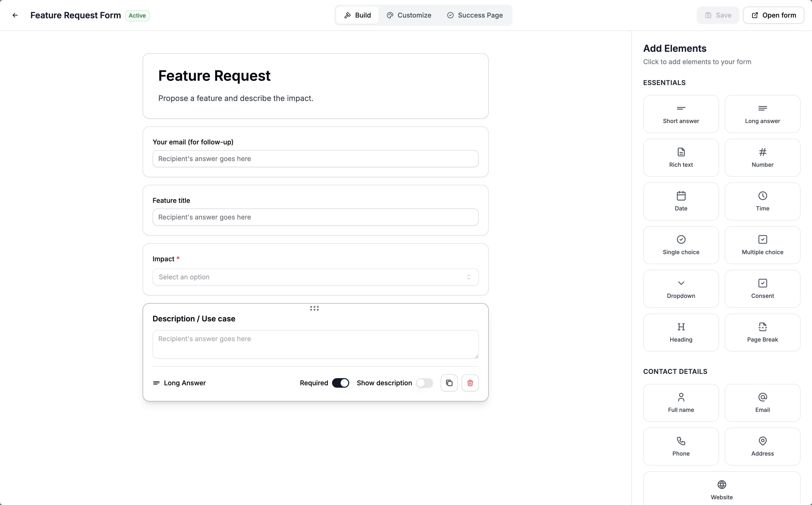812x505 pixels.
Task: Enable Show description for Long Answer
Action: [x=425, y=383]
